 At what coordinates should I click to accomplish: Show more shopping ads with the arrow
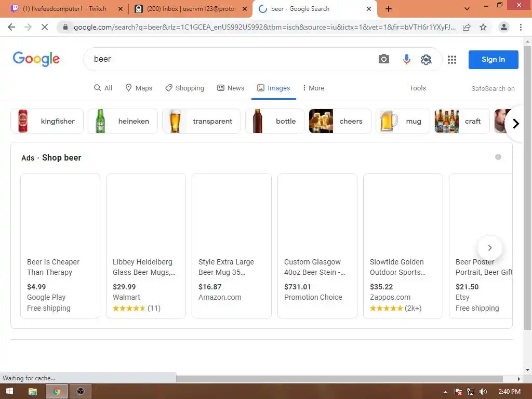[489, 248]
